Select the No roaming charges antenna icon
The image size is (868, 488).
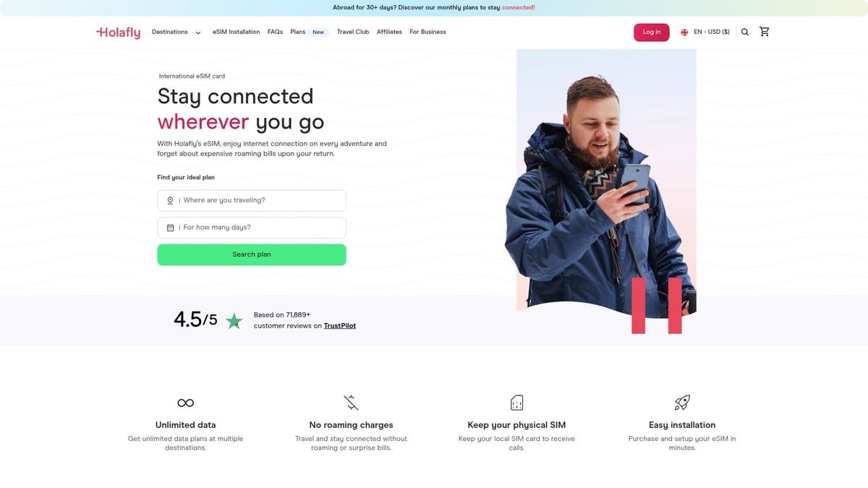coord(351,402)
